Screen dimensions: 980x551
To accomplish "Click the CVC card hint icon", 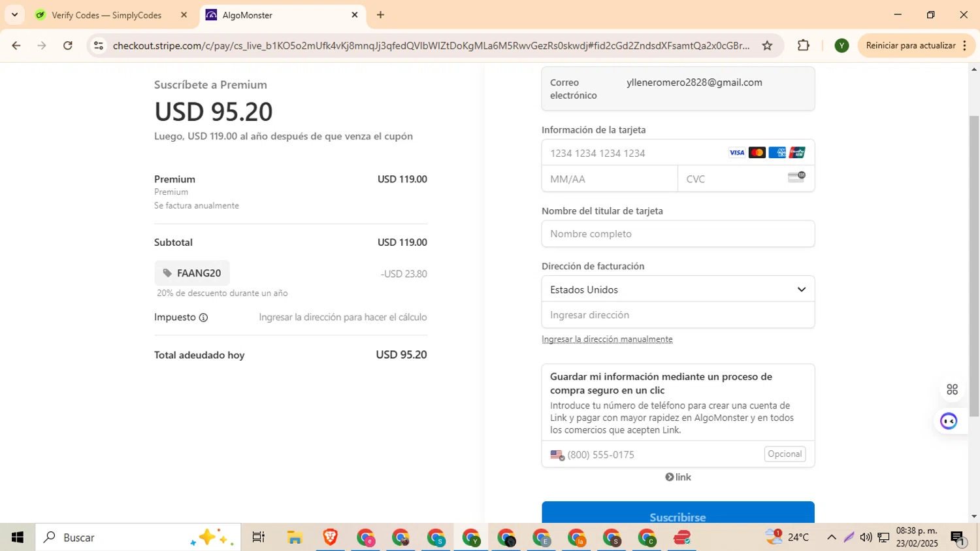I will point(797,176).
